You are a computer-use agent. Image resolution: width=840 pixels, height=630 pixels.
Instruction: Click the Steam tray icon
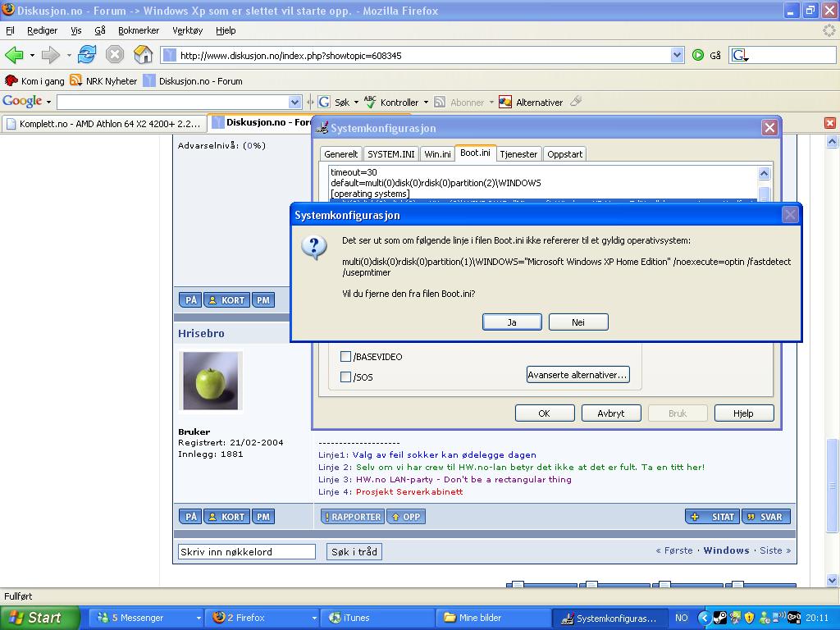[720, 618]
